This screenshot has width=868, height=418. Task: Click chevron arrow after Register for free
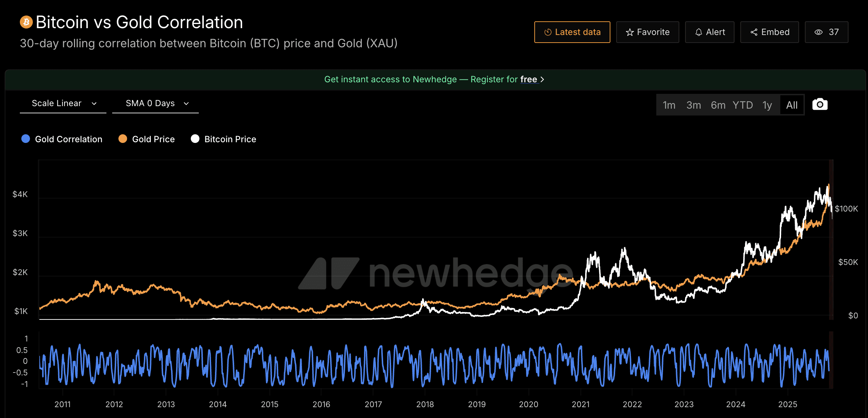[x=542, y=79]
